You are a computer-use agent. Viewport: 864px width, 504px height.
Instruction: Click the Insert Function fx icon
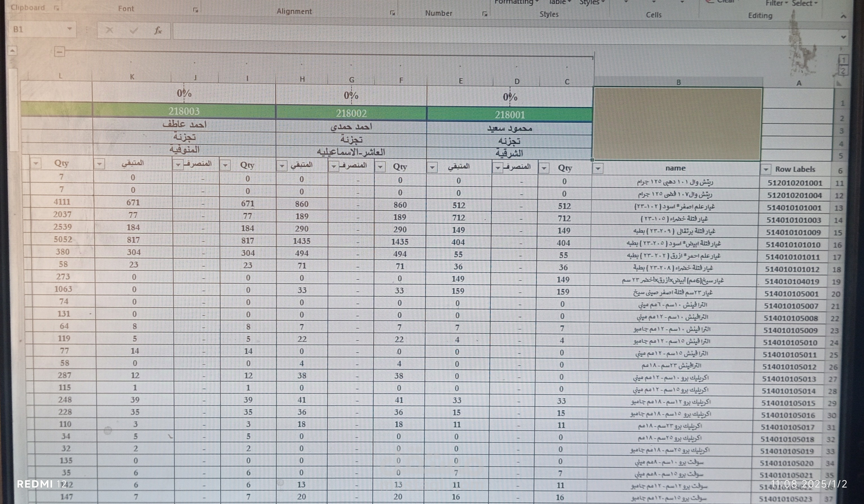[158, 30]
